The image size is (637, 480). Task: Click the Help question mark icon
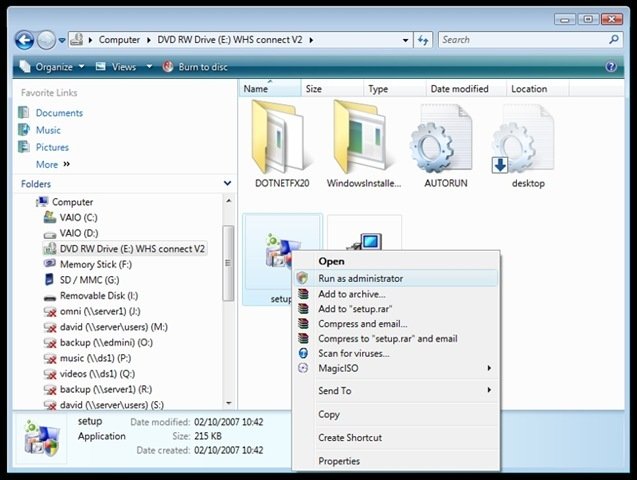click(x=611, y=67)
